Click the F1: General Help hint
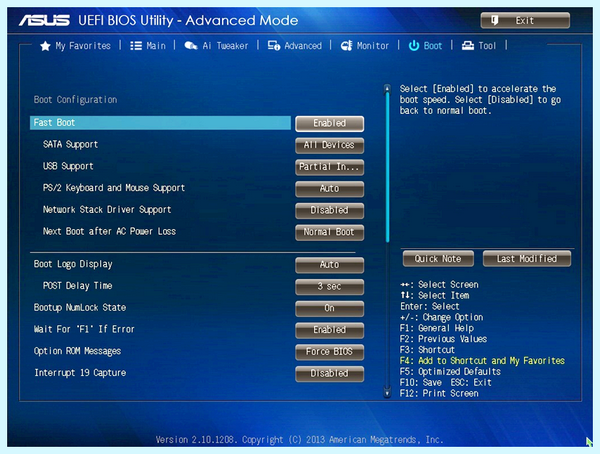600x454 pixels. (x=437, y=328)
